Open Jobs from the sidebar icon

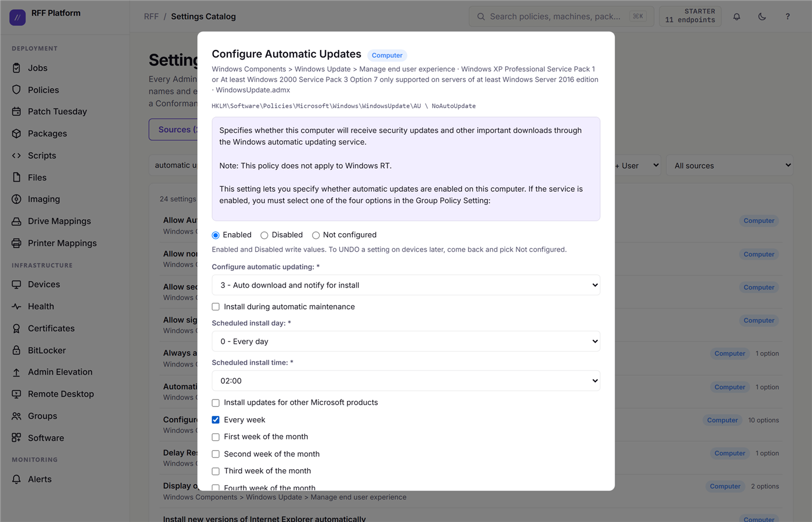click(x=16, y=68)
